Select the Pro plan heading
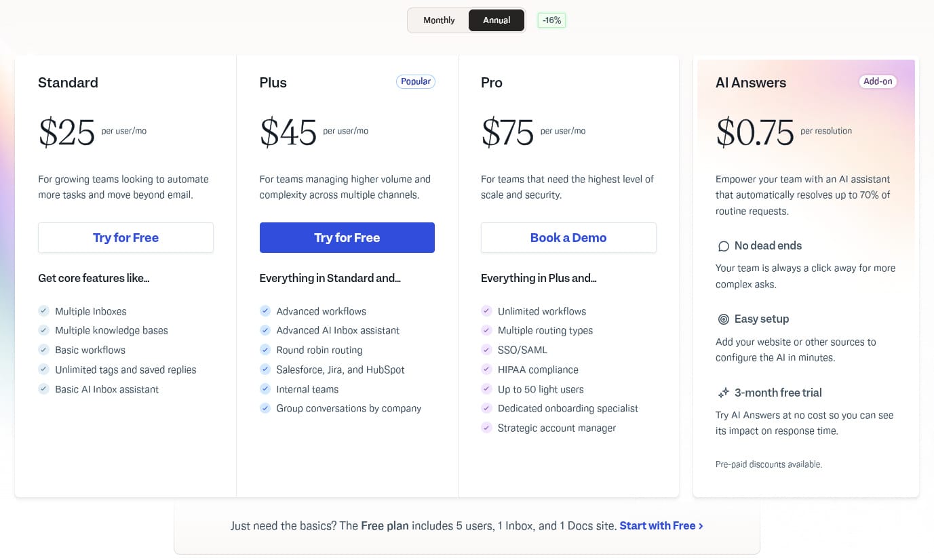The width and height of the screenshot is (934, 560). [x=491, y=83]
